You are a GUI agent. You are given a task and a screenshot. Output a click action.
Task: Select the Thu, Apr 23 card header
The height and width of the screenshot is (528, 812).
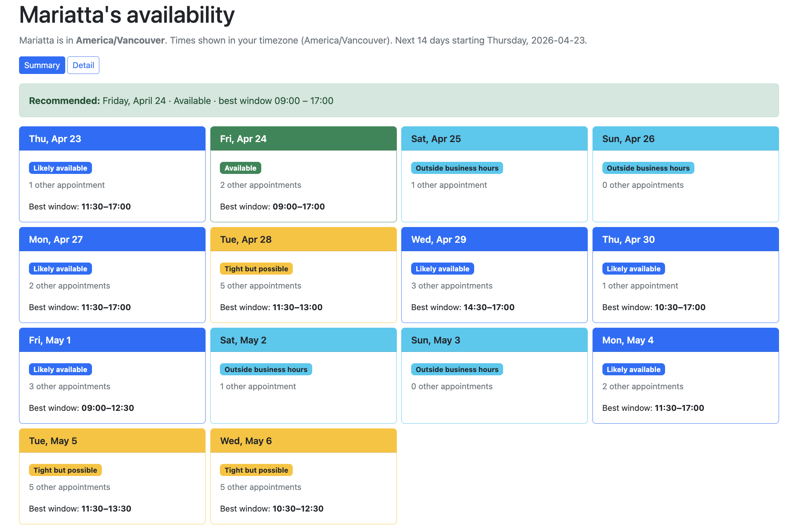click(112, 139)
